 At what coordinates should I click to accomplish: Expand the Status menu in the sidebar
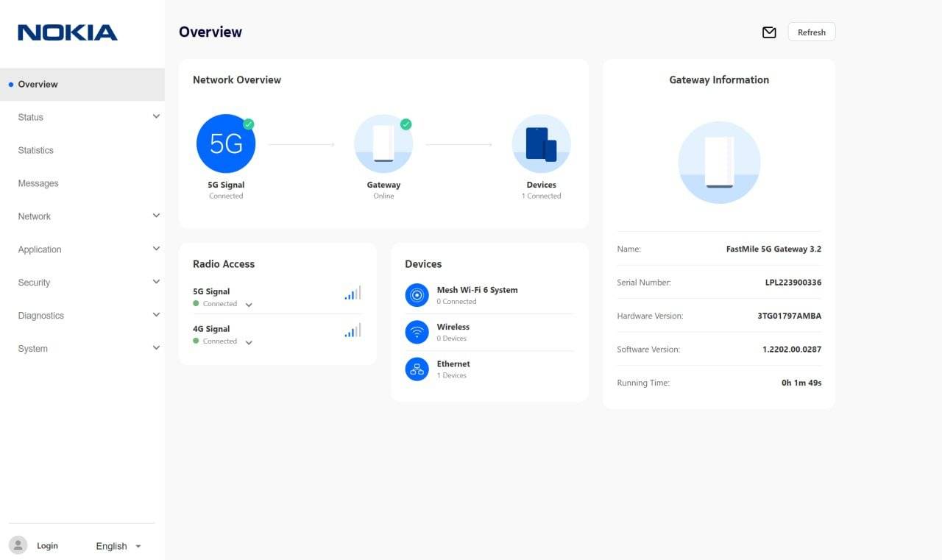[x=156, y=117]
